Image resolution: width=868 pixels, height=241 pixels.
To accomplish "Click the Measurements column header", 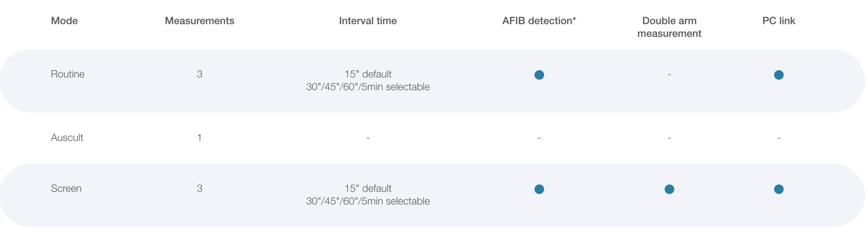I will [x=199, y=21].
